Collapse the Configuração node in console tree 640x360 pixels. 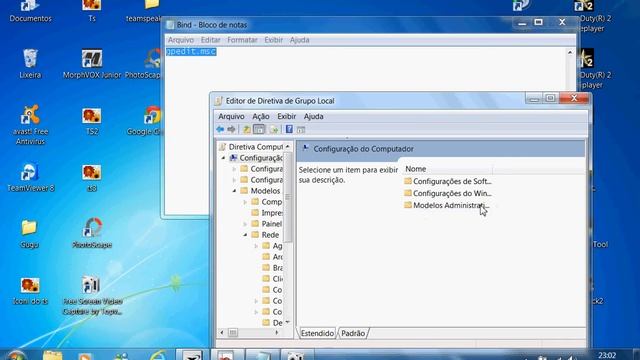tap(223, 158)
